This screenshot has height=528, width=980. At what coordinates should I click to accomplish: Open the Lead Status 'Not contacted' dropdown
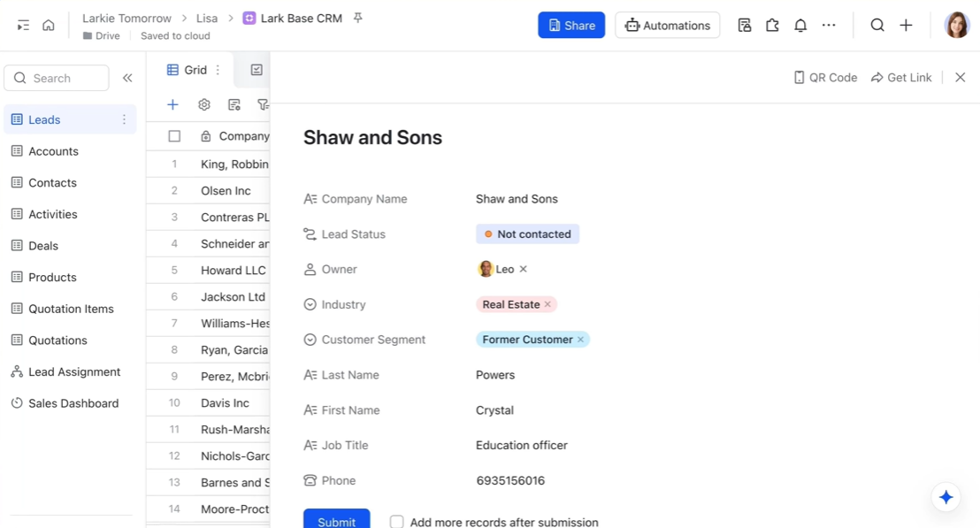pyautogui.click(x=527, y=234)
